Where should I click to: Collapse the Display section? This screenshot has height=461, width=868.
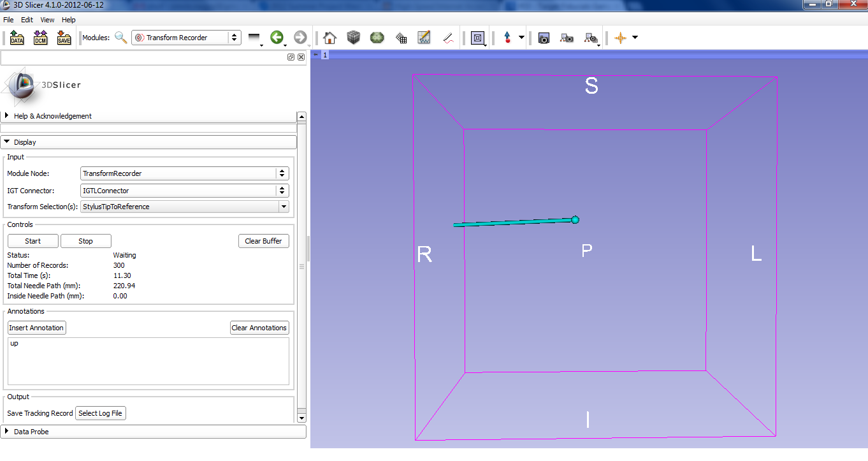(25, 142)
